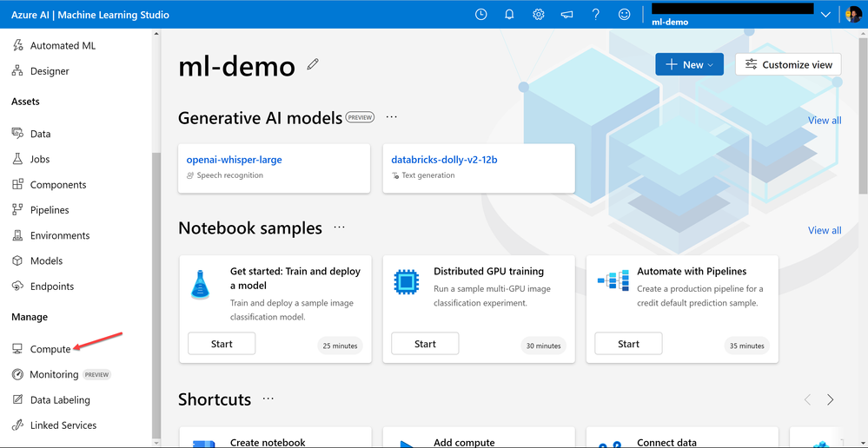
Task: Click the Azure AI Machine Learning Studio title
Action: pyautogui.click(x=90, y=15)
